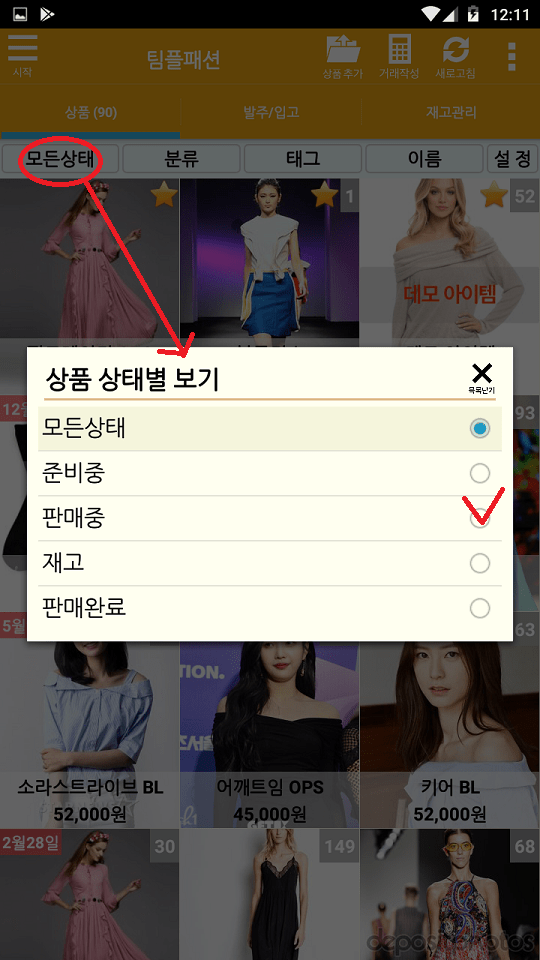Switch to the 재고관리 tab
Image resolution: width=540 pixels, height=960 pixels.
451,113
